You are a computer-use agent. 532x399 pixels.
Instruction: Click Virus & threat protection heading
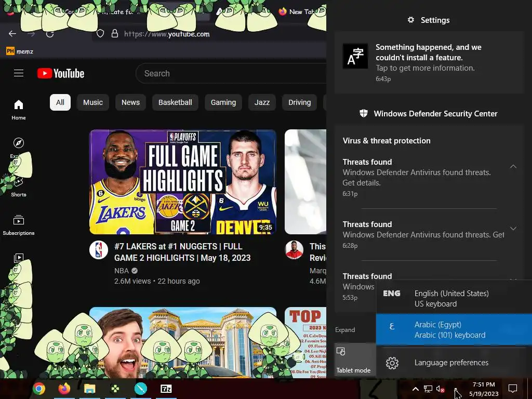(387, 141)
